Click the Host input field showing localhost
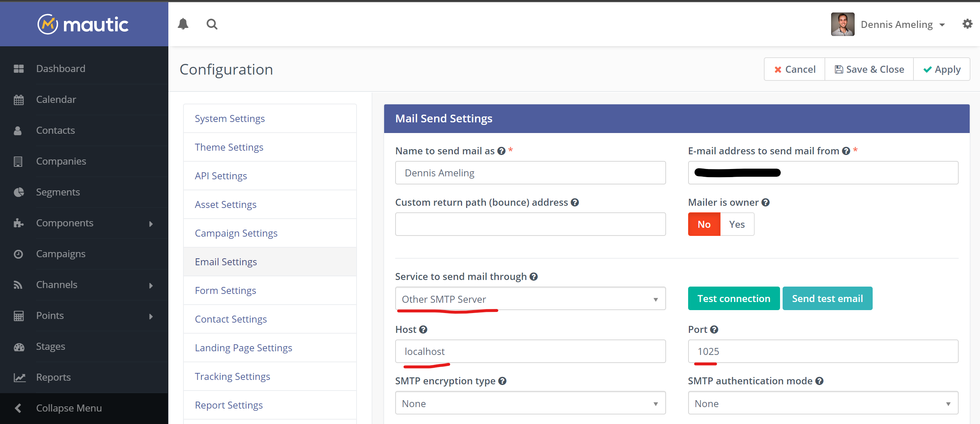Screen dimensions: 980x424 coord(530,351)
